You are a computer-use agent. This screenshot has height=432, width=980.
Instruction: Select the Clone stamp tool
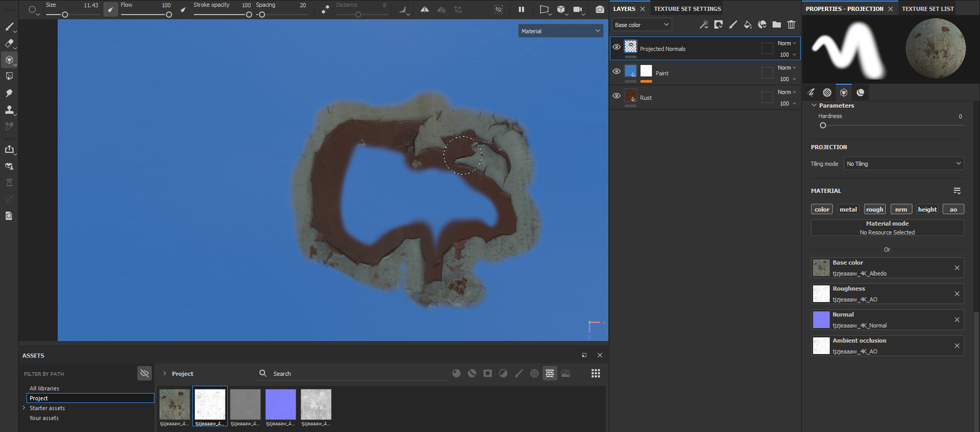[9, 110]
